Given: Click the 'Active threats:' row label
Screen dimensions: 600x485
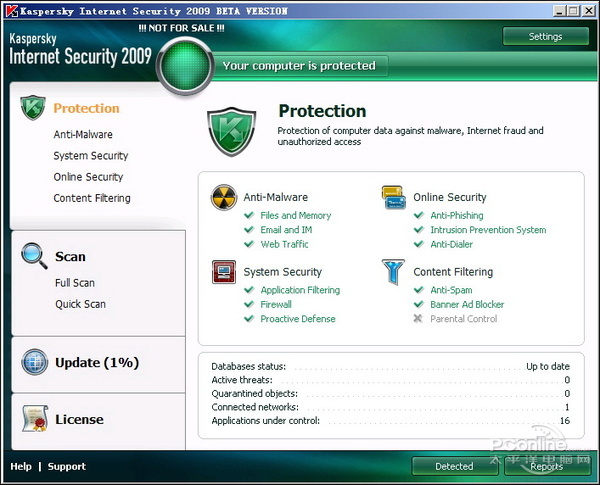Looking at the screenshot, I should click(x=242, y=380).
